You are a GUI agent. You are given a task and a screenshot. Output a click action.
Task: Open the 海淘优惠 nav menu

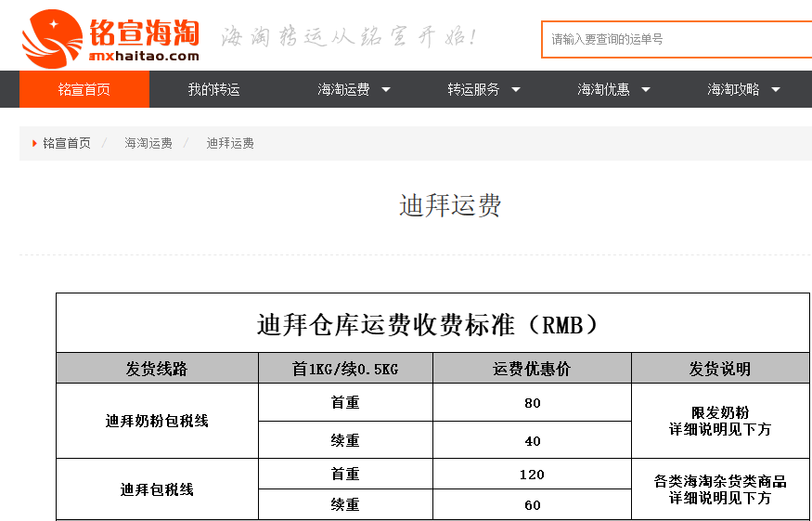coord(603,89)
